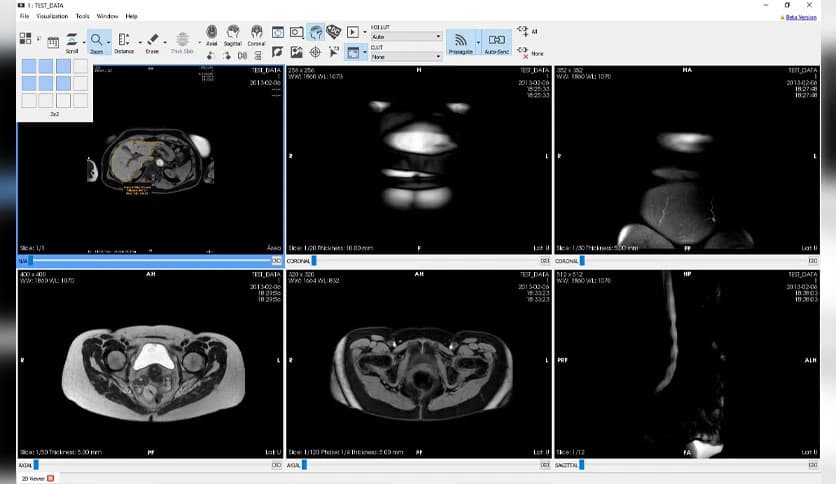Screen dimensions: 836x484
Task: Expand the overlay display dropdown arrow
Action: 365,52
